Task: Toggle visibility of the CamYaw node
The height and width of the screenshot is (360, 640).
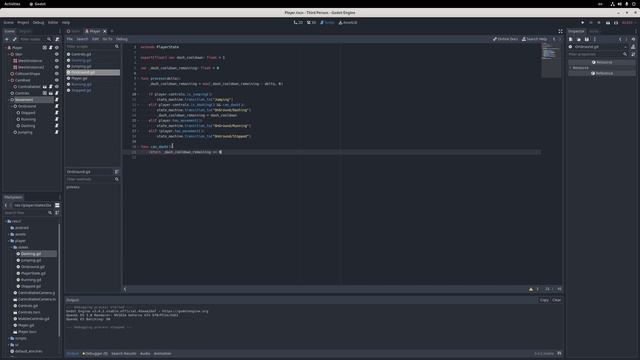Action: click(57, 80)
